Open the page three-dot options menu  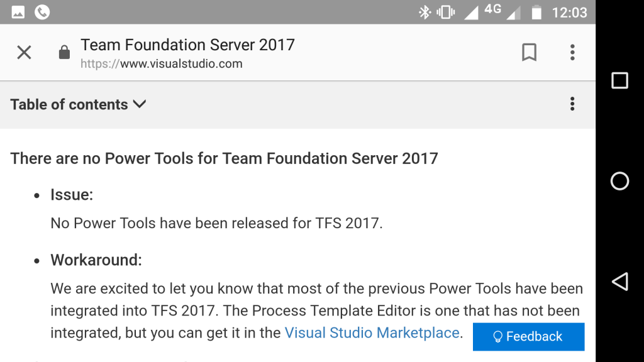click(572, 104)
